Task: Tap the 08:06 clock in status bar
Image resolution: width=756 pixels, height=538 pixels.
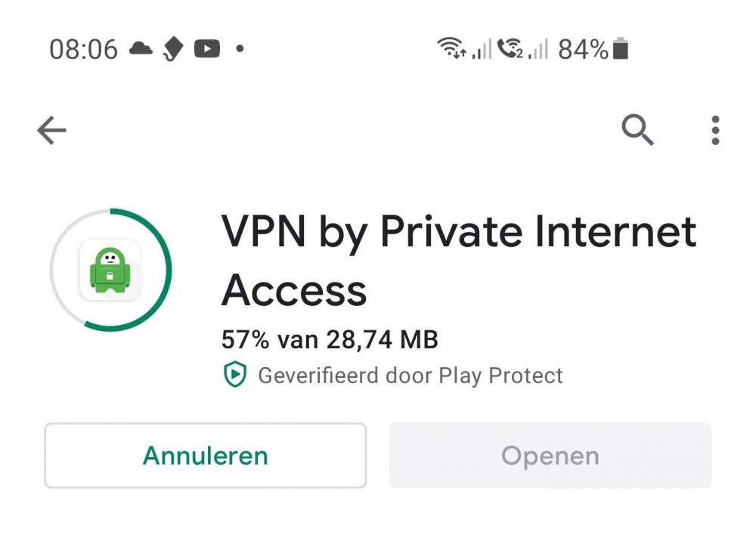Action: pyautogui.click(x=83, y=49)
